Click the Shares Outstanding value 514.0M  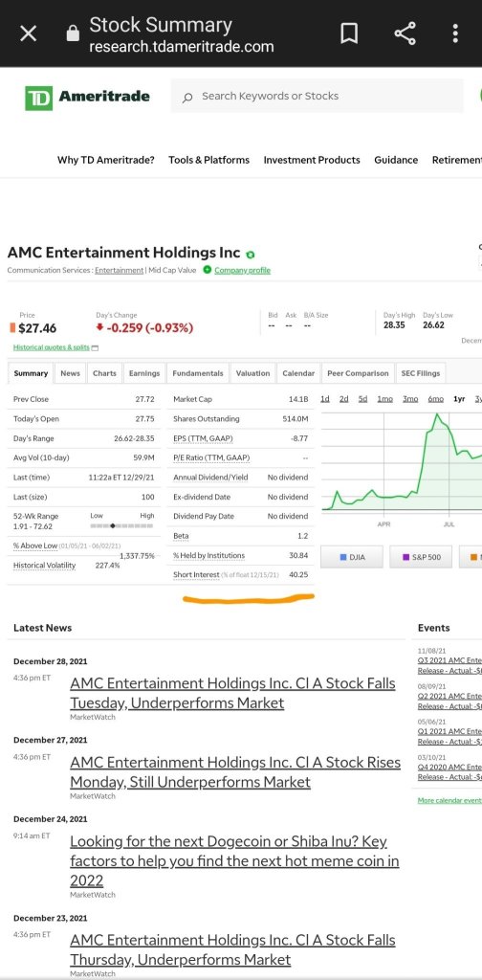(296, 419)
